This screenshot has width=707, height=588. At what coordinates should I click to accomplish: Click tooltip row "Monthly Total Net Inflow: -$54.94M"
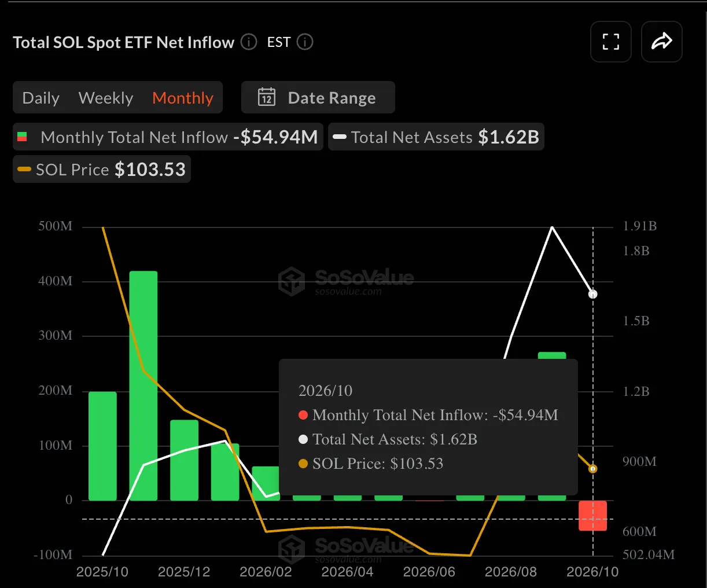[428, 415]
